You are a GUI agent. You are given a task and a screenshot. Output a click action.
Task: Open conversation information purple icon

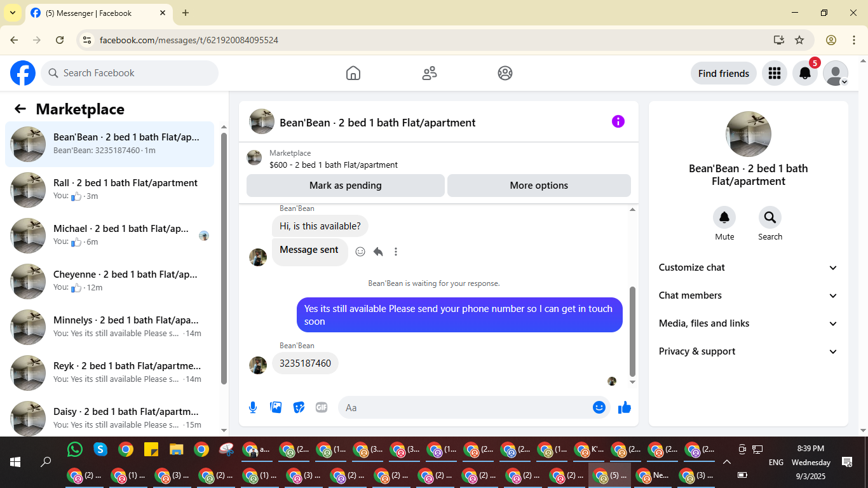(618, 121)
